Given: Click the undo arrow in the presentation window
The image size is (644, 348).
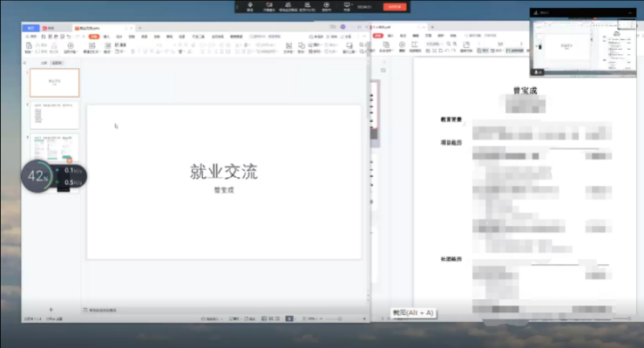Looking at the screenshot, I should point(69,37).
